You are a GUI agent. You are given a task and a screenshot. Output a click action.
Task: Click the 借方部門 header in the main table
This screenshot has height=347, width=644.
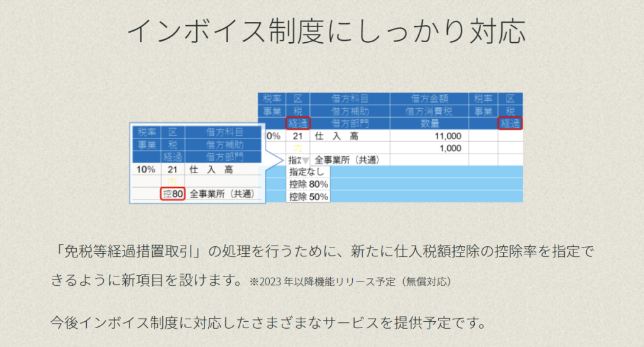click(x=350, y=123)
